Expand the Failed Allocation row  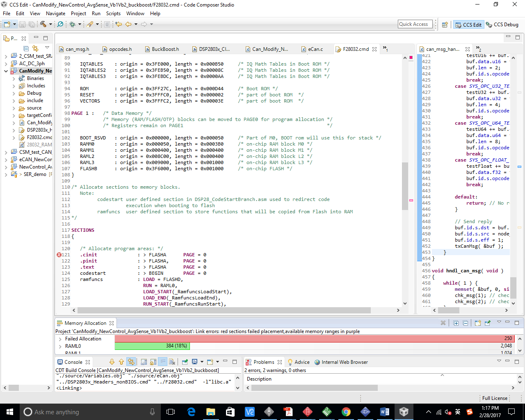coord(60,339)
